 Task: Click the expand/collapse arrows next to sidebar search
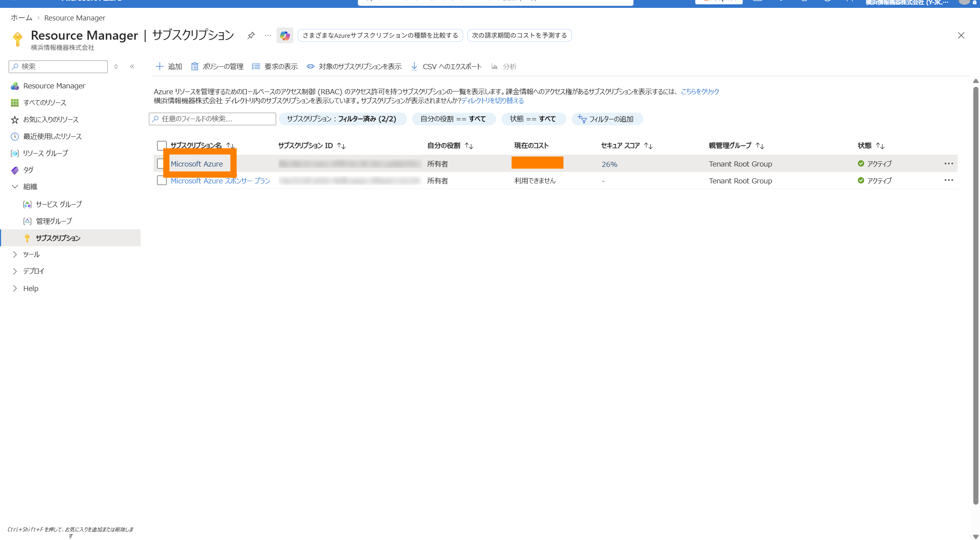[116, 66]
